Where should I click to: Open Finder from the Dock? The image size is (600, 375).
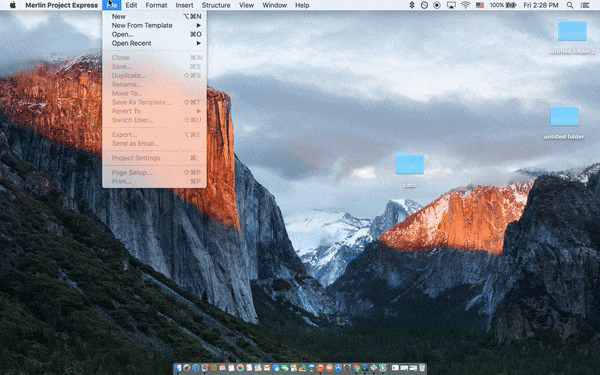178,368
